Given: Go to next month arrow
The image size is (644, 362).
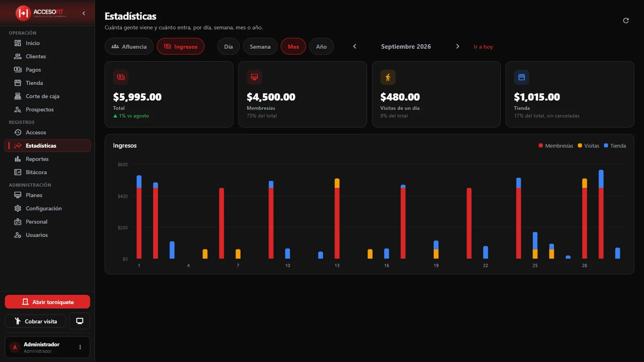Looking at the screenshot, I should pos(458,46).
